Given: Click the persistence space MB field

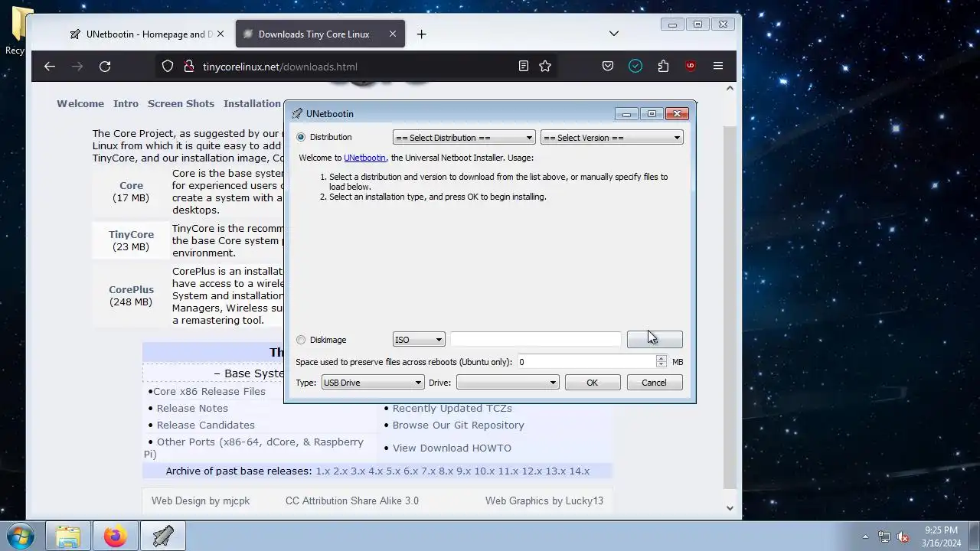Looking at the screenshot, I should click(586, 362).
